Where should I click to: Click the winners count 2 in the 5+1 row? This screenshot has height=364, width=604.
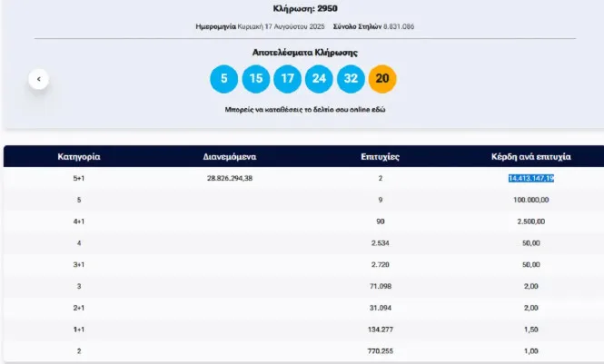coord(381,178)
